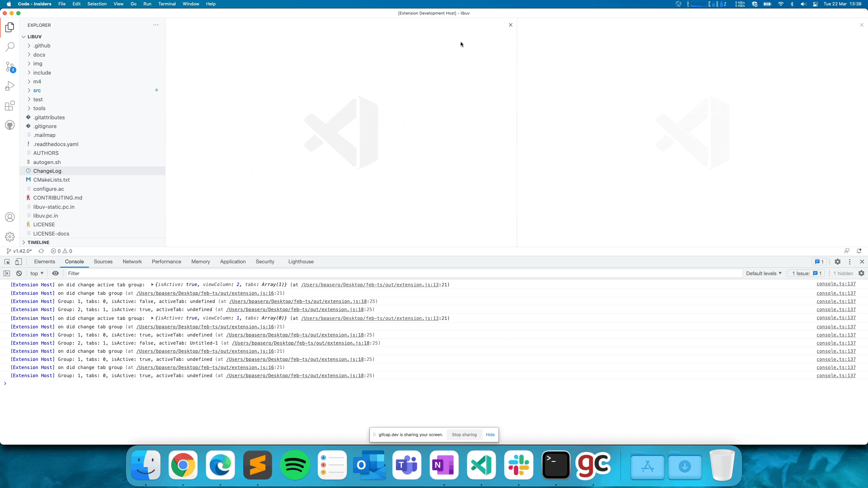
Task: Create a live expression with the eye icon
Action: click(55, 273)
